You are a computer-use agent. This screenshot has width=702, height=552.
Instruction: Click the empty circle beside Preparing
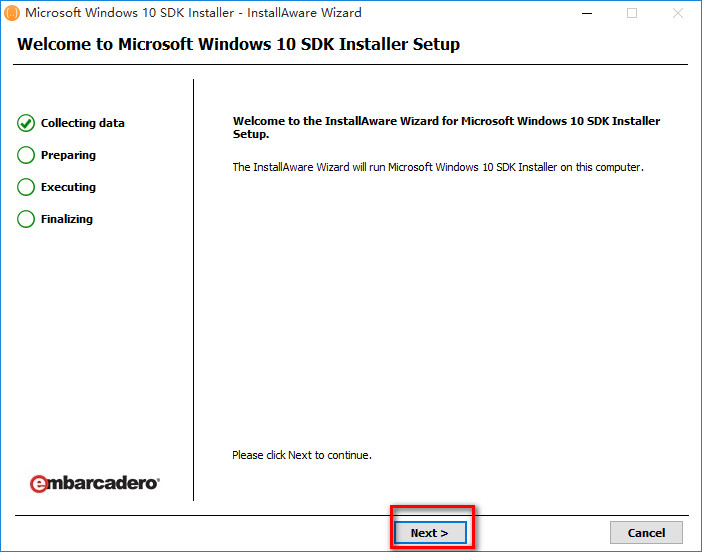point(26,155)
